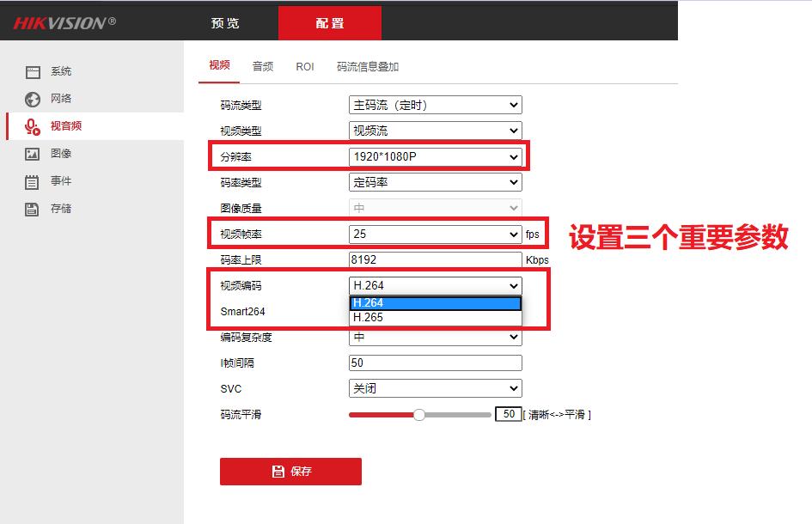
Task: Open the 视频帧率 fps dropdown
Action: click(436, 234)
